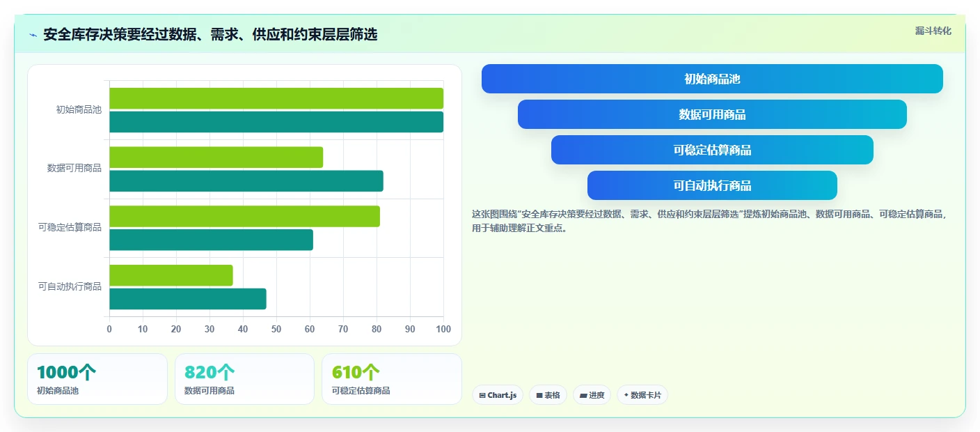
Task: Click the teal bar for 初始商品池
Action: click(276, 122)
